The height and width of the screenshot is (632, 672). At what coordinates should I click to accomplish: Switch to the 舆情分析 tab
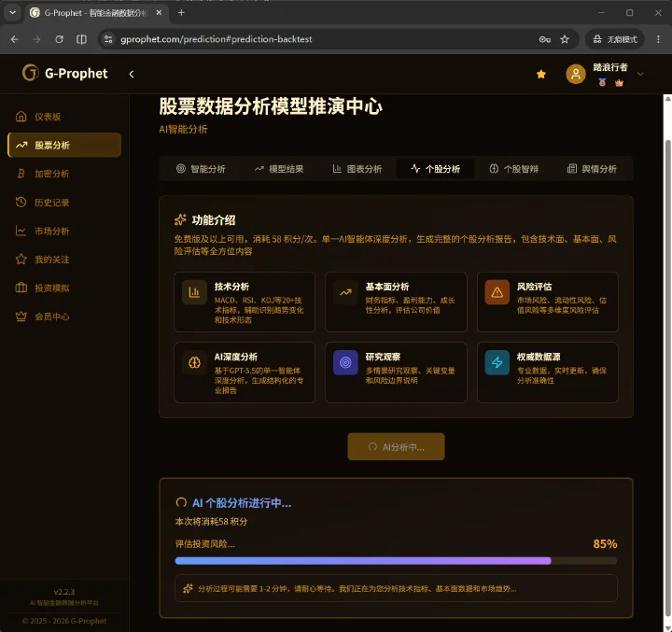coord(592,169)
